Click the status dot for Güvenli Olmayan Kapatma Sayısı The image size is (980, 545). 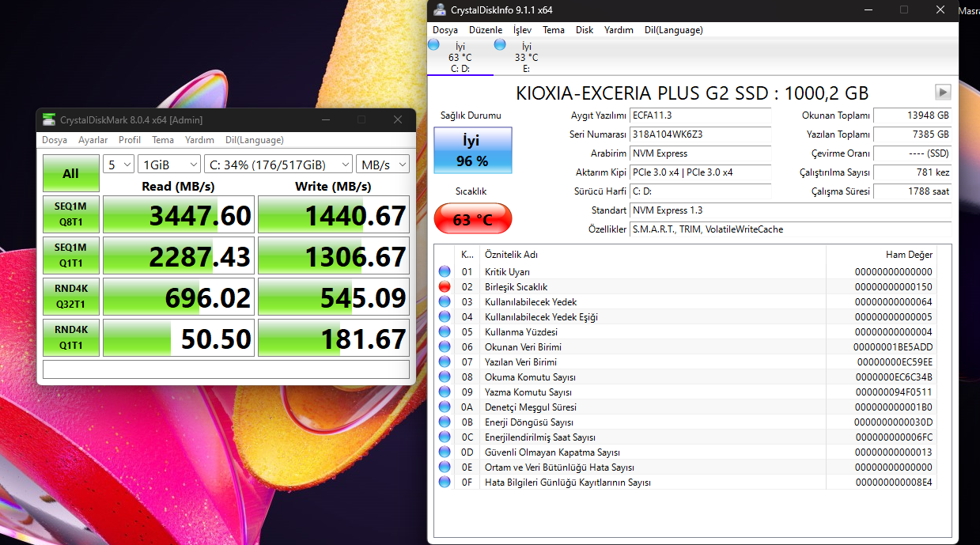[444, 452]
